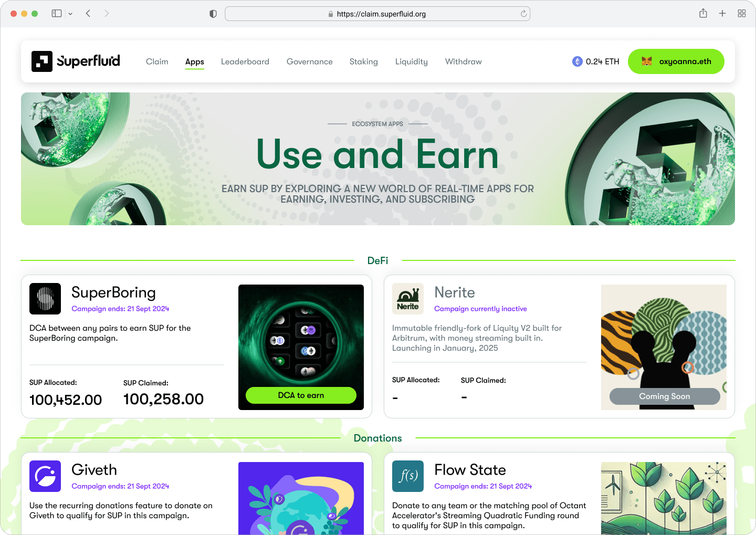Show the tab overview grid icon
The width and height of the screenshot is (756, 535).
click(x=742, y=14)
